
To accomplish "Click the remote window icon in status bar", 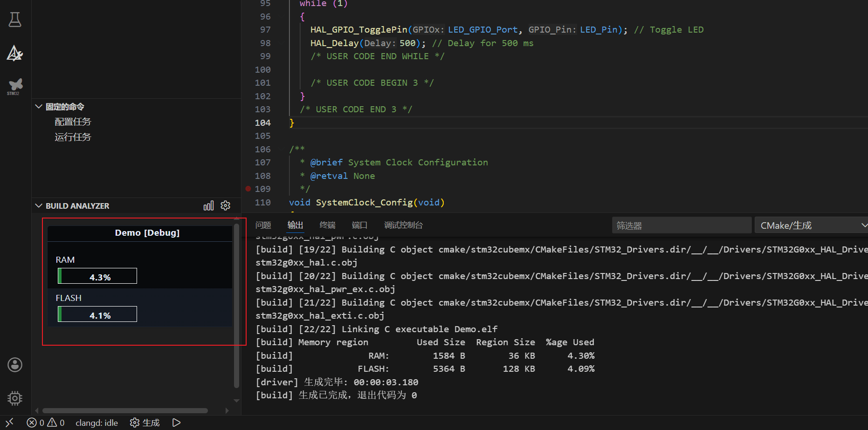I will pos(9,423).
